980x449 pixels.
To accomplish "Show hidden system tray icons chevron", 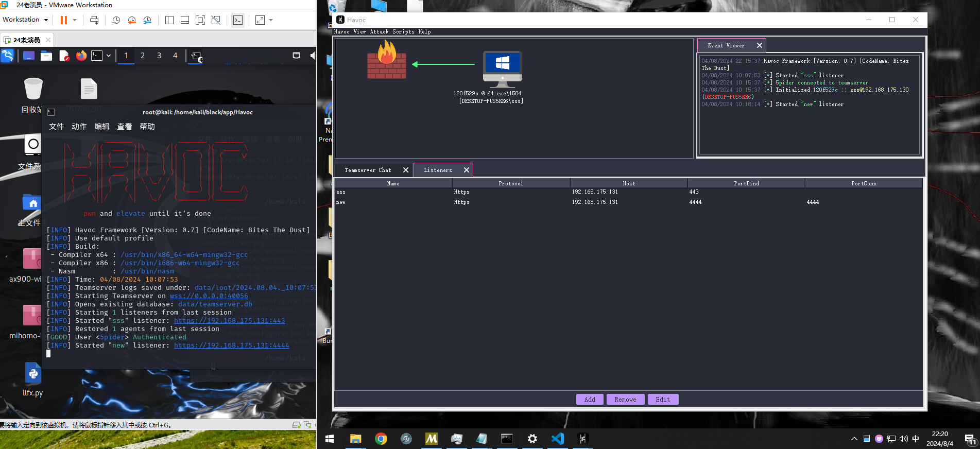I will (854, 439).
